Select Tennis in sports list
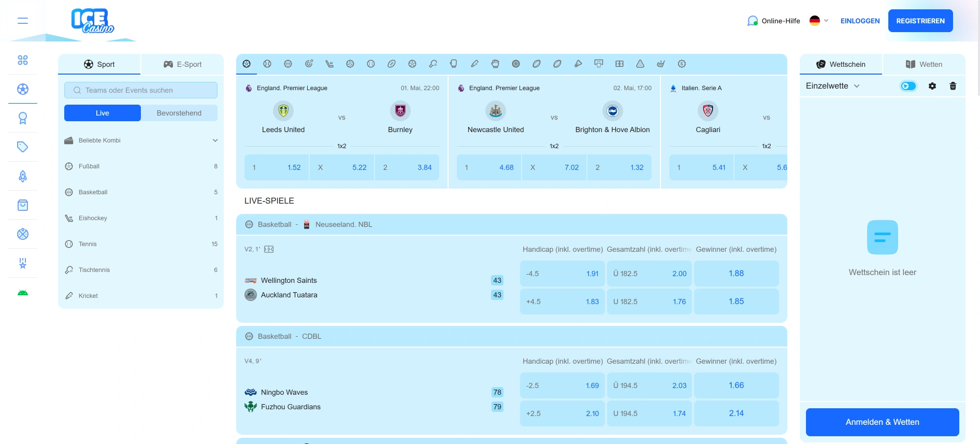Screen dimensions: 980x444 click(141, 244)
